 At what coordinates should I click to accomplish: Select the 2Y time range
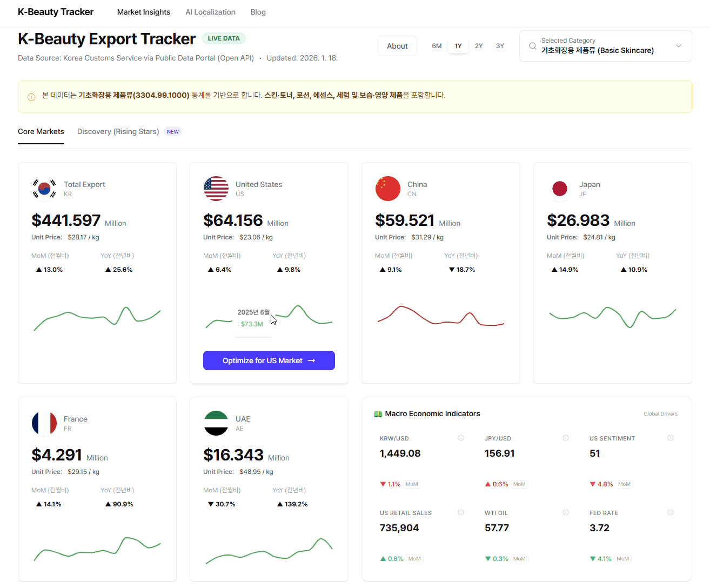point(479,46)
